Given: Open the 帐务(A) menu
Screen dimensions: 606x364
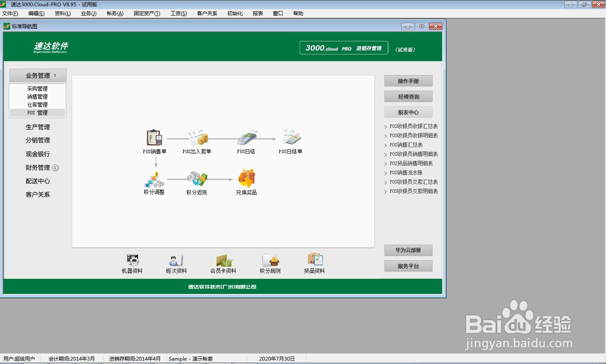Looking at the screenshot, I should coord(115,13).
